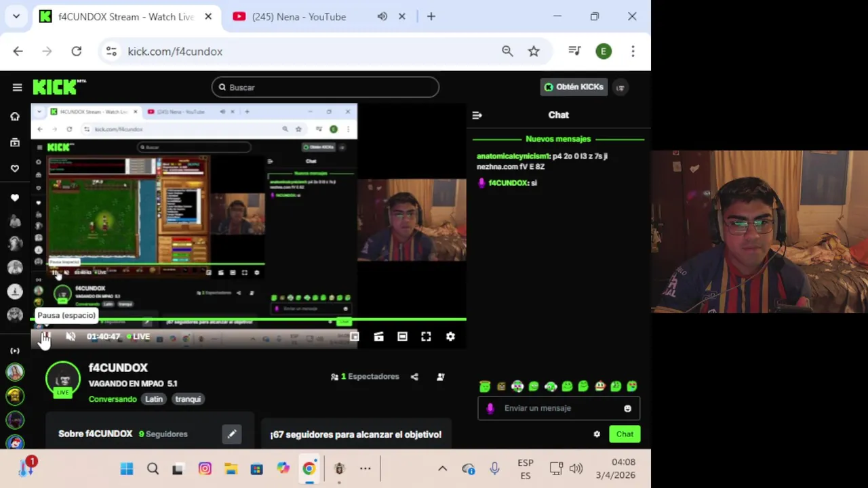Select the Latin tag
The image size is (868, 488).
click(154, 399)
